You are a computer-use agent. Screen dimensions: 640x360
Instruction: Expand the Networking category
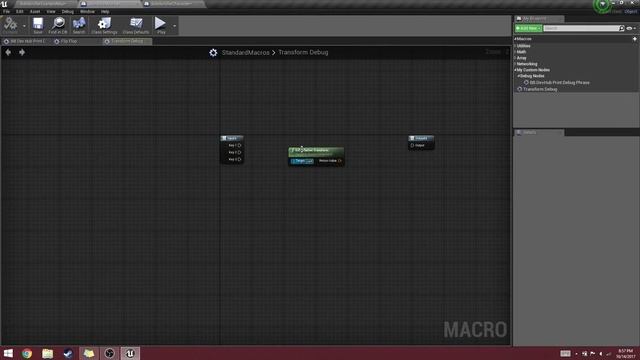pos(516,64)
